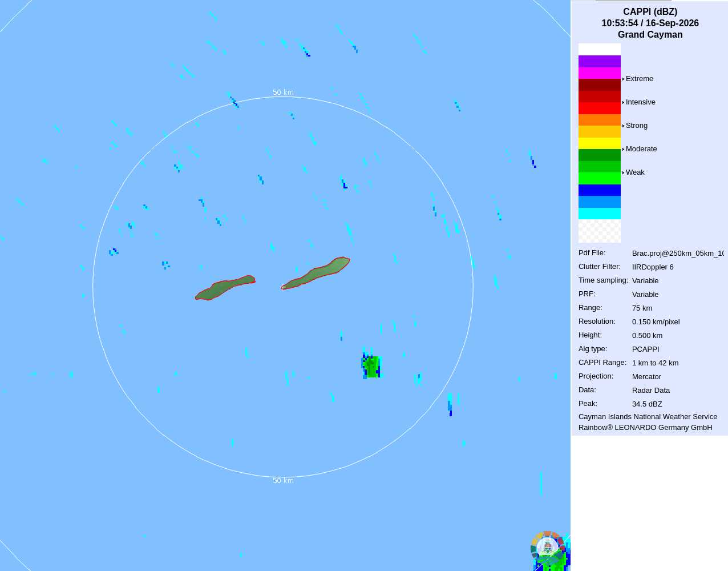The width and height of the screenshot is (728, 571).
Task: Select the PCAPPI algorithm type value
Action: [645, 349]
